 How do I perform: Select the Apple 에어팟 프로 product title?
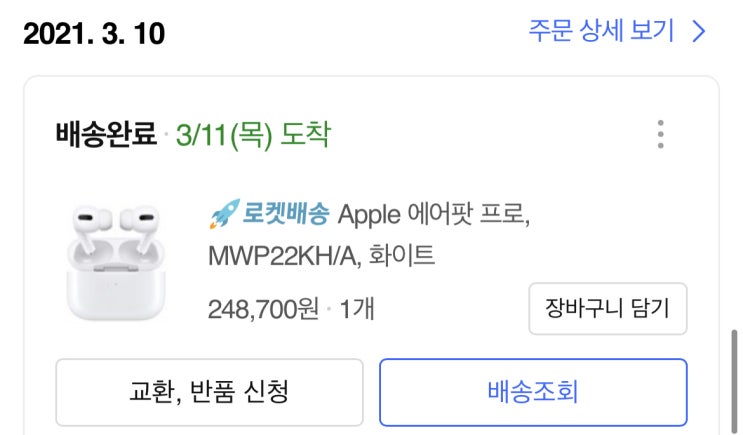point(434,215)
